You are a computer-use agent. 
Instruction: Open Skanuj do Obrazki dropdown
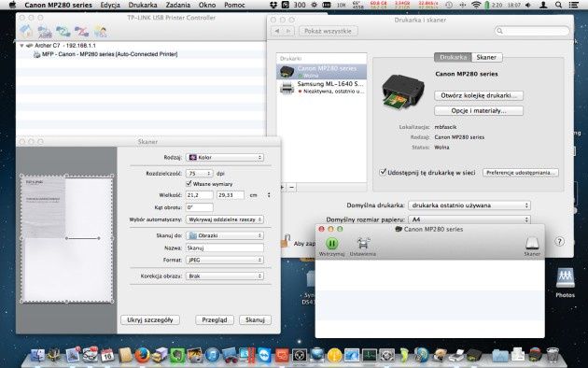tap(225, 235)
